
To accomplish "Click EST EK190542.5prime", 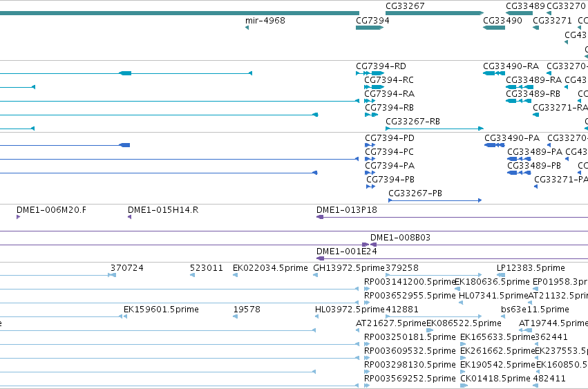I will pyautogui.click(x=497, y=365).
